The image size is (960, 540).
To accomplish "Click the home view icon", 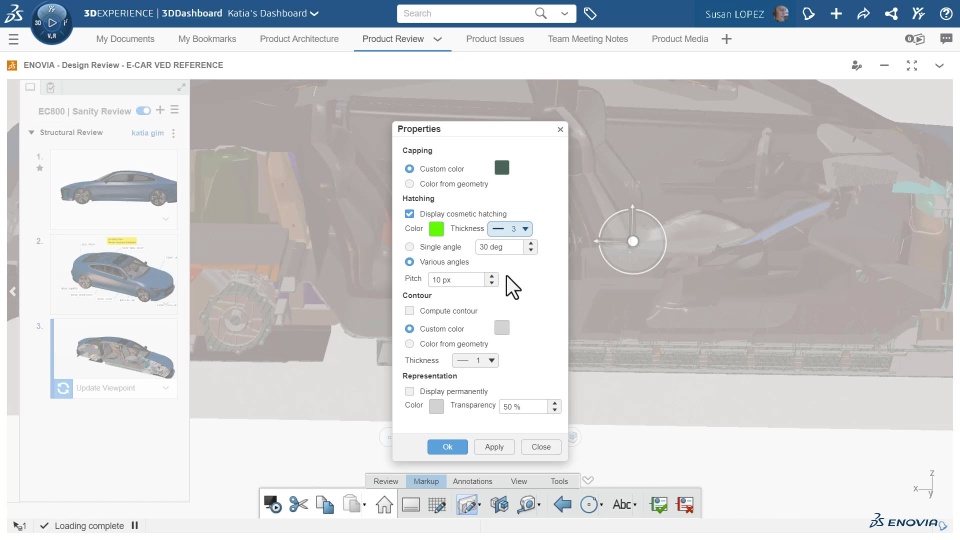I will [384, 504].
